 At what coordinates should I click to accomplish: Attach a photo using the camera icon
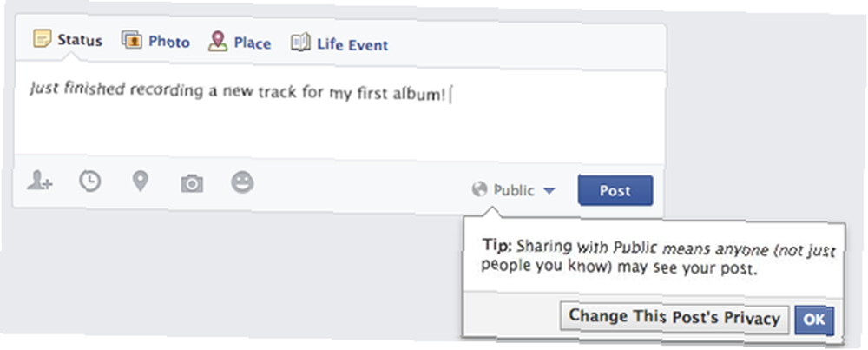coord(192,183)
